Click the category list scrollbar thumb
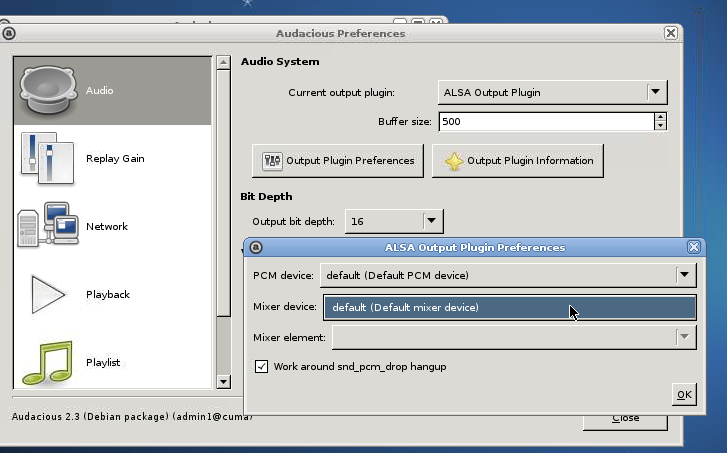Viewport: 727px width, 453px height. coord(223,193)
